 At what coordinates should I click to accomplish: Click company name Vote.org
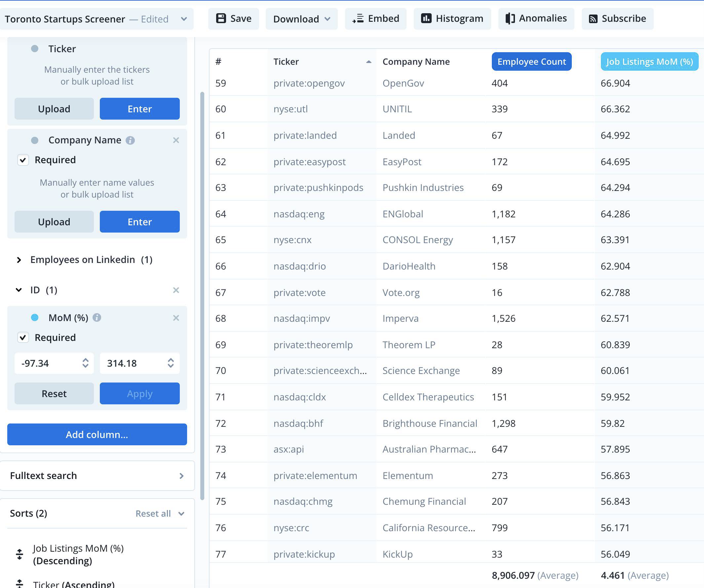tap(401, 292)
